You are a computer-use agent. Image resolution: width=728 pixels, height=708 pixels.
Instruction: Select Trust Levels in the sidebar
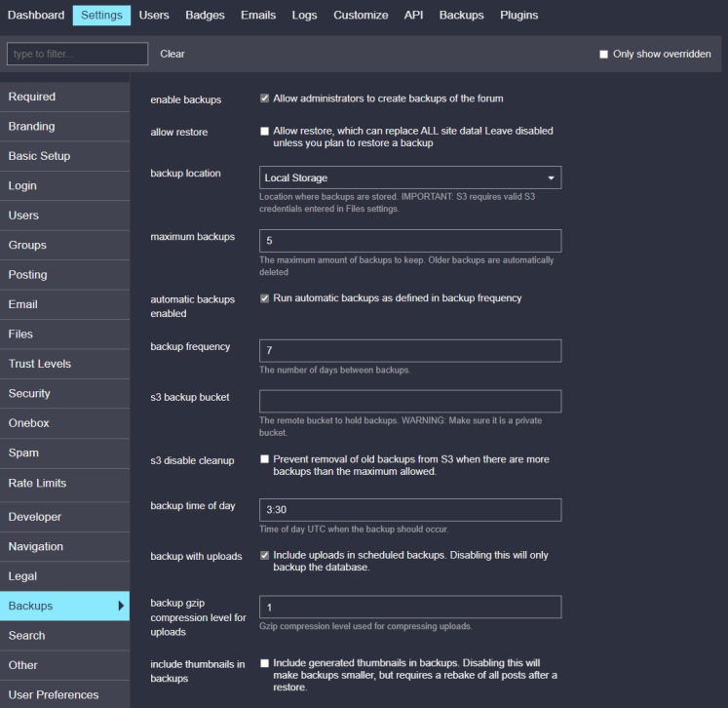point(40,364)
